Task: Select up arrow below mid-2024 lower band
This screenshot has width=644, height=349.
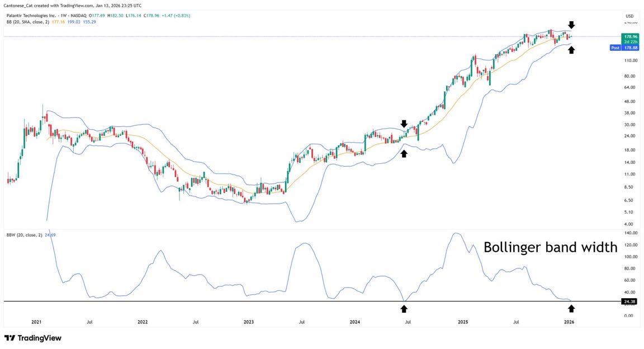Action: [x=404, y=153]
